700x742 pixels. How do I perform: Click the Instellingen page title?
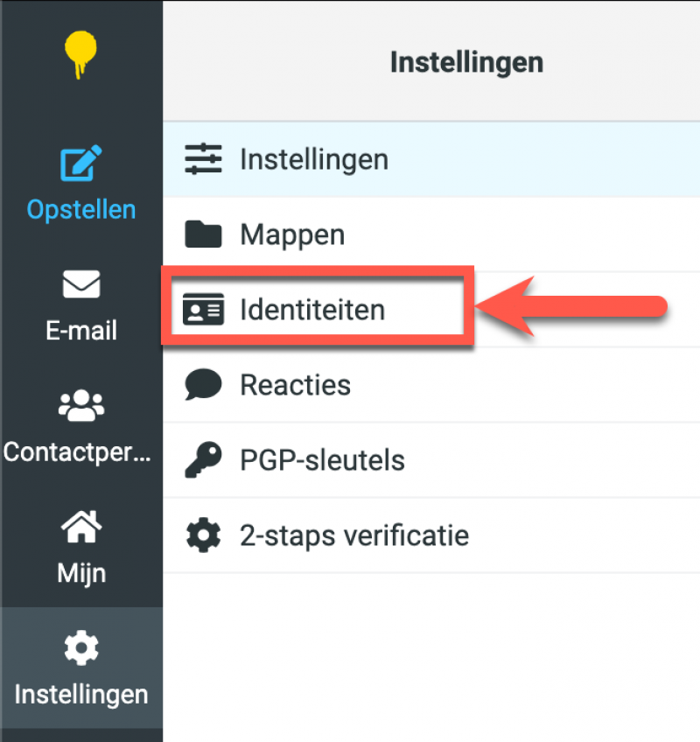click(466, 61)
